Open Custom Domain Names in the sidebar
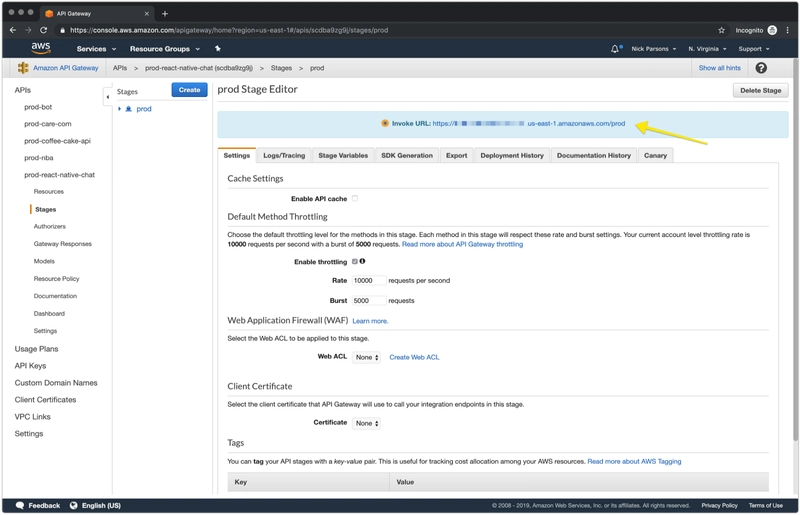800x515 pixels. click(56, 383)
